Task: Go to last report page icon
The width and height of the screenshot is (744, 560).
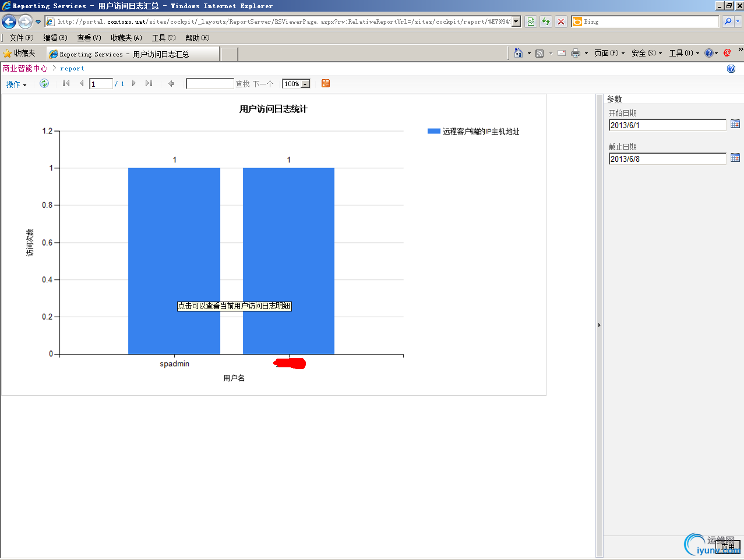Action: click(x=149, y=83)
